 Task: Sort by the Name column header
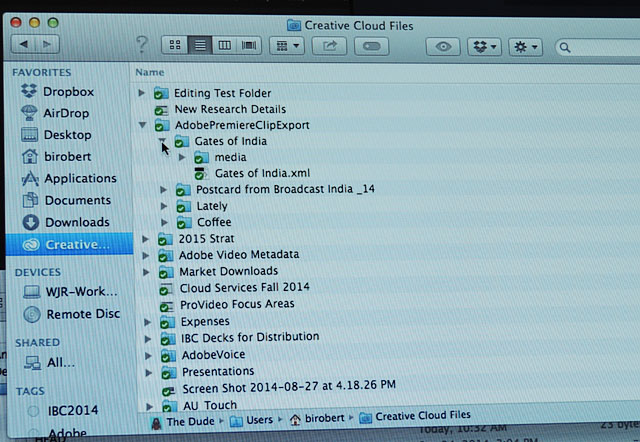(150, 72)
